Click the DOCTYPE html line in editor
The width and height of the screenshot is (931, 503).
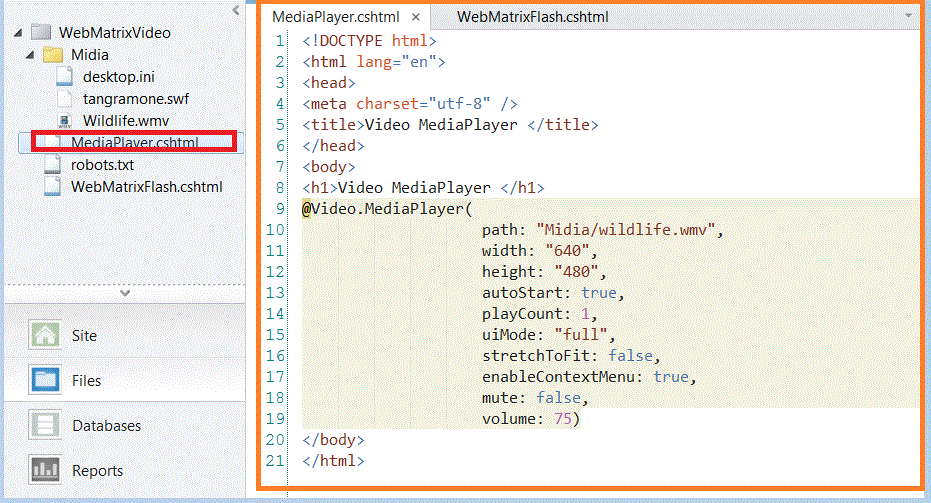(369, 41)
